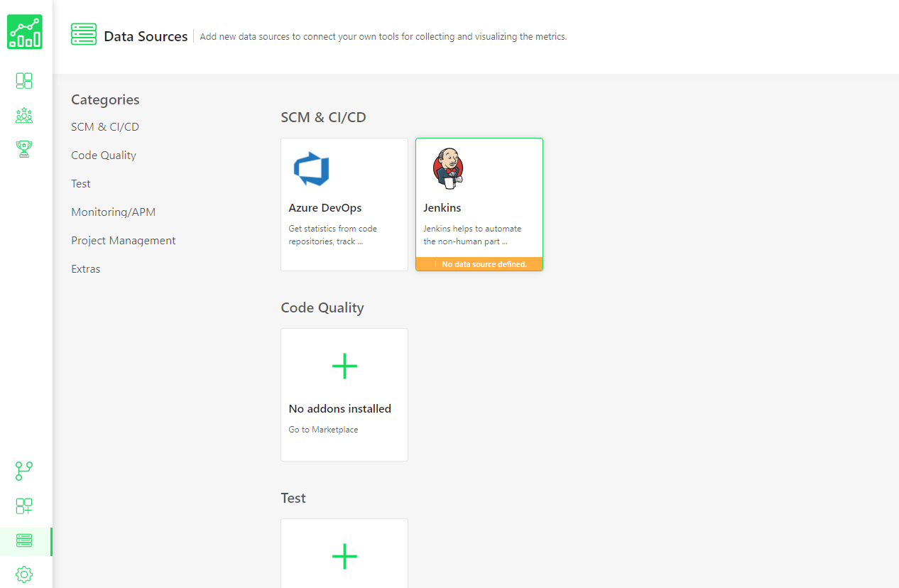Click the Test section heading
This screenshot has height=588, width=899.
293,498
